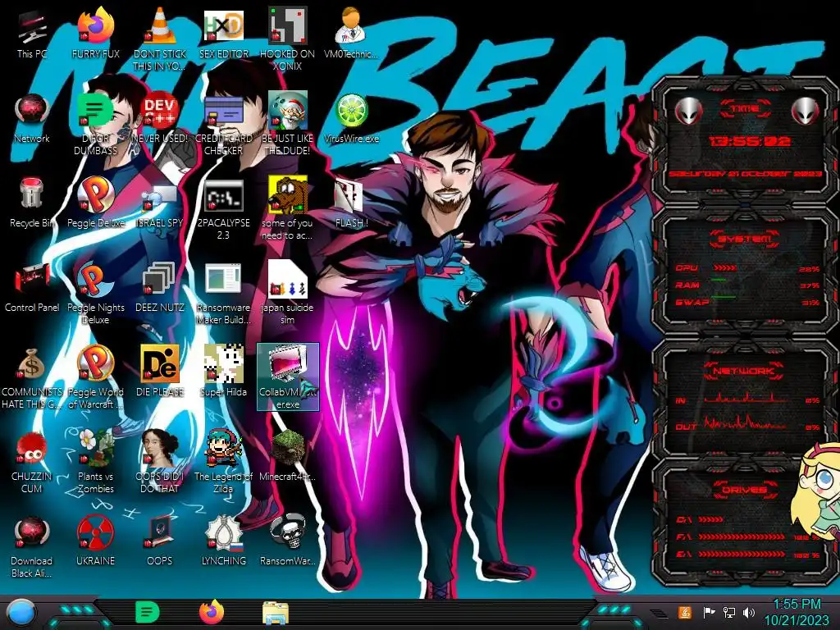Click the Saturday 21 October 2023 date text
The height and width of the screenshot is (630, 840).
pos(745,174)
